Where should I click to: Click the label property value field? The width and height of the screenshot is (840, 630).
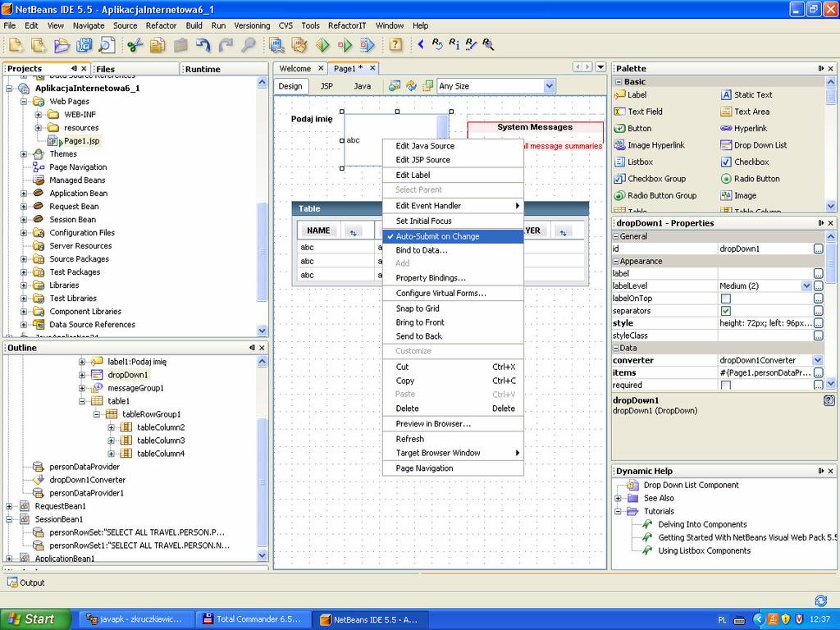pos(765,274)
